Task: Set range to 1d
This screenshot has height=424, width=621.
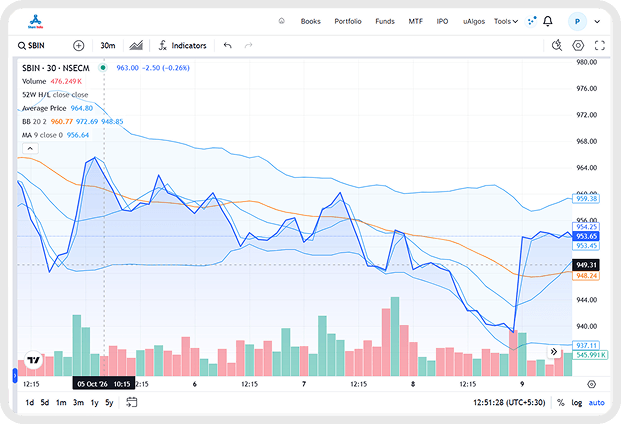Action: (x=30, y=403)
